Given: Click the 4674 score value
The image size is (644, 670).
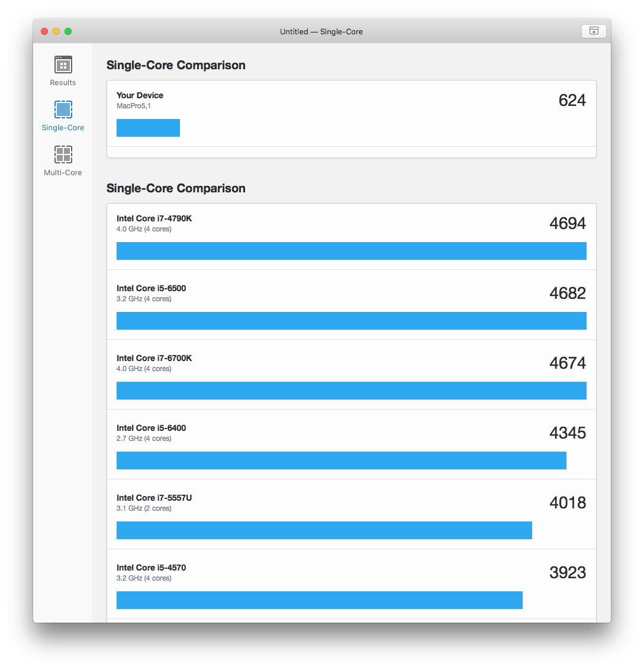Looking at the screenshot, I should click(568, 363).
